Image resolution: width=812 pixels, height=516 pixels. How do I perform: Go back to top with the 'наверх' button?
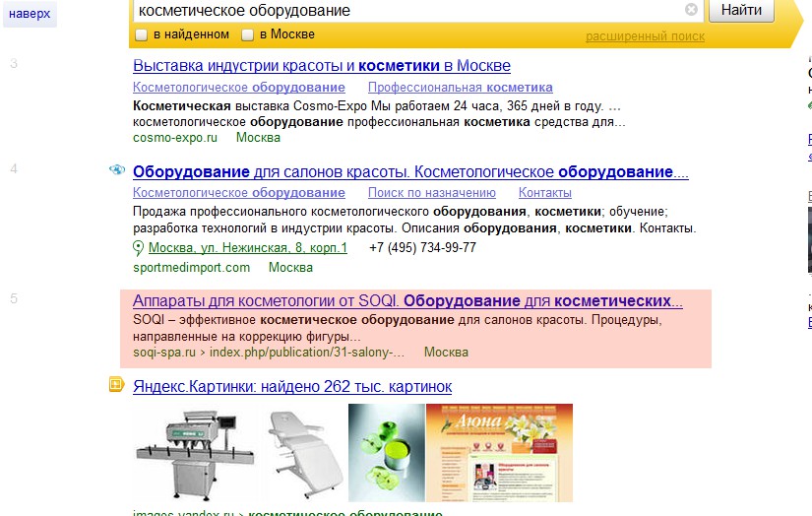click(x=30, y=14)
